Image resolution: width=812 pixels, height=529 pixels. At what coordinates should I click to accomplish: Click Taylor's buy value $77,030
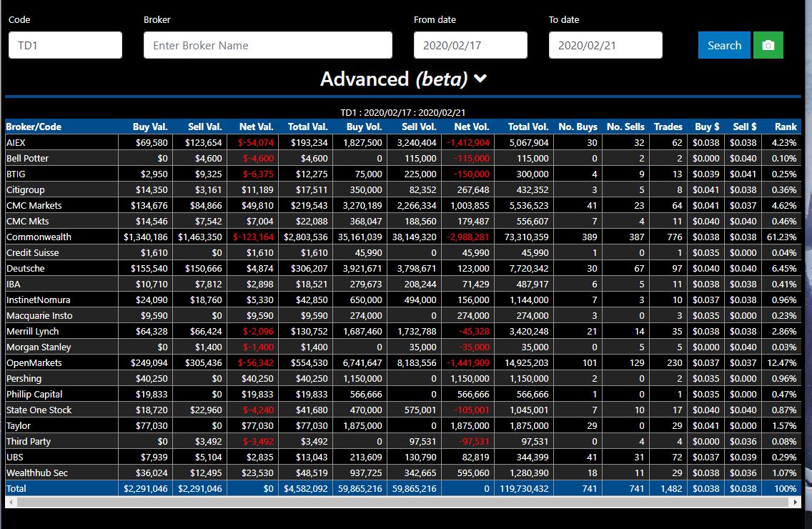153,426
